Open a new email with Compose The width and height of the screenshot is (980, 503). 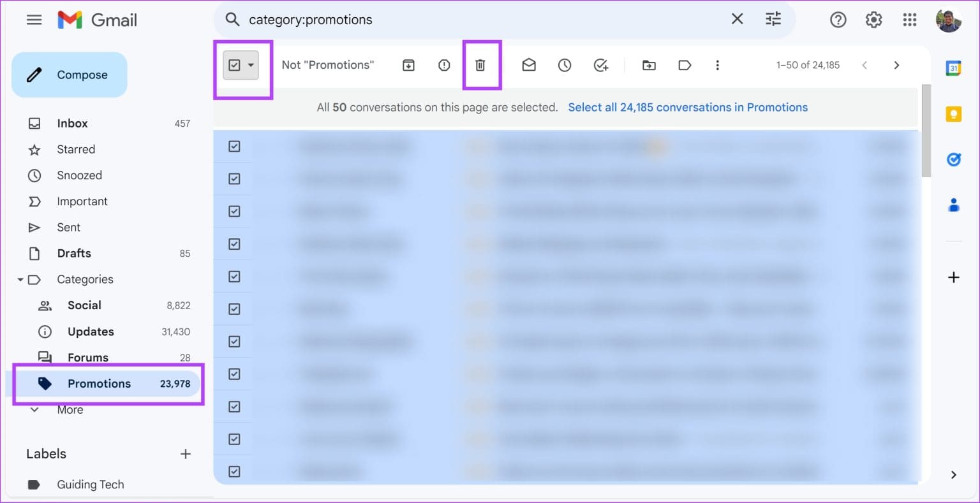point(69,74)
